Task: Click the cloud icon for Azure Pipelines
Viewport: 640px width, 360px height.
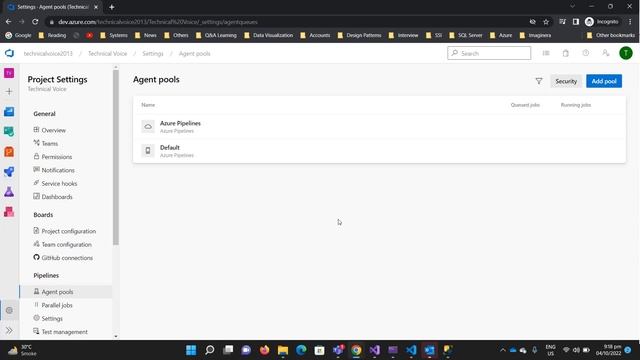Action: coord(148,127)
